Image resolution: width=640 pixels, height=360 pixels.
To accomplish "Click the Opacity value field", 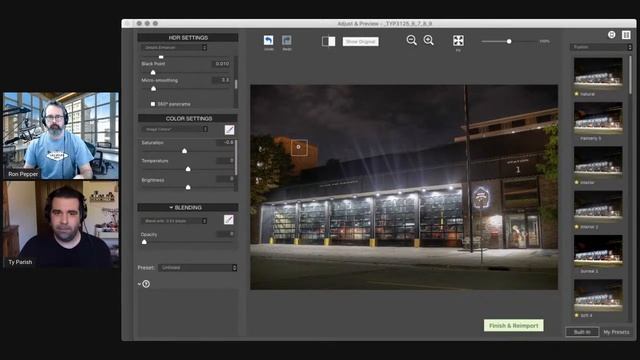I will 225,234.
